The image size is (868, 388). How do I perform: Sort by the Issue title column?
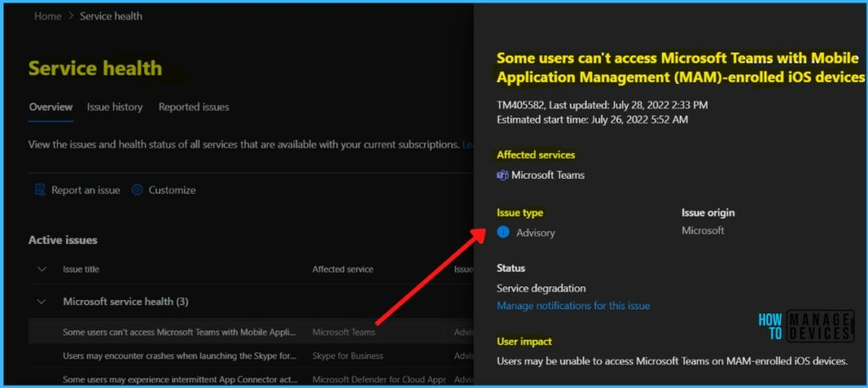[81, 269]
